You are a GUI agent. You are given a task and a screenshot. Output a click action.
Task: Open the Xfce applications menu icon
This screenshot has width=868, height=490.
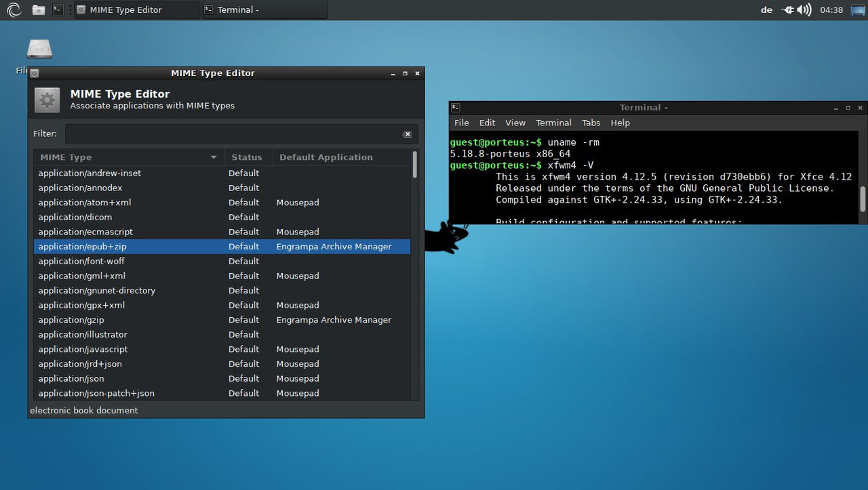click(x=14, y=9)
